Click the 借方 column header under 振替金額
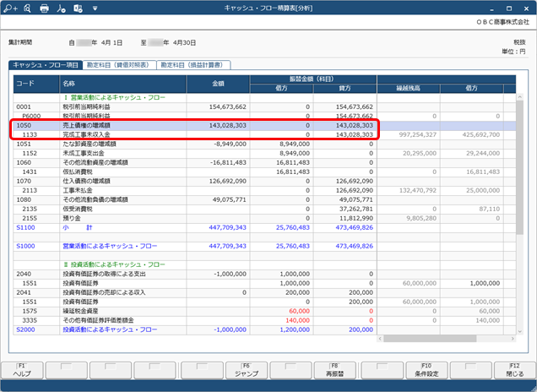Viewport: 537px width, 392px height. pyautogui.click(x=281, y=89)
